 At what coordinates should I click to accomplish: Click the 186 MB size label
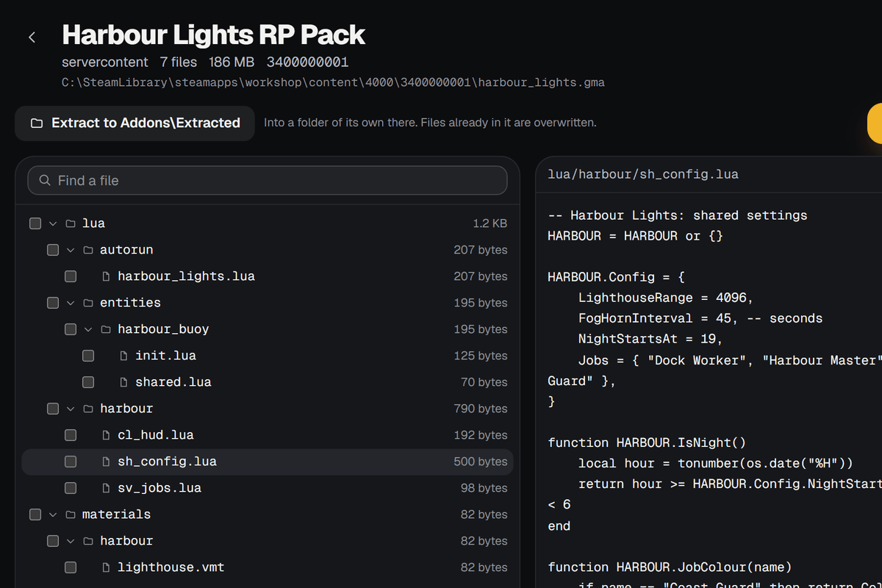232,62
